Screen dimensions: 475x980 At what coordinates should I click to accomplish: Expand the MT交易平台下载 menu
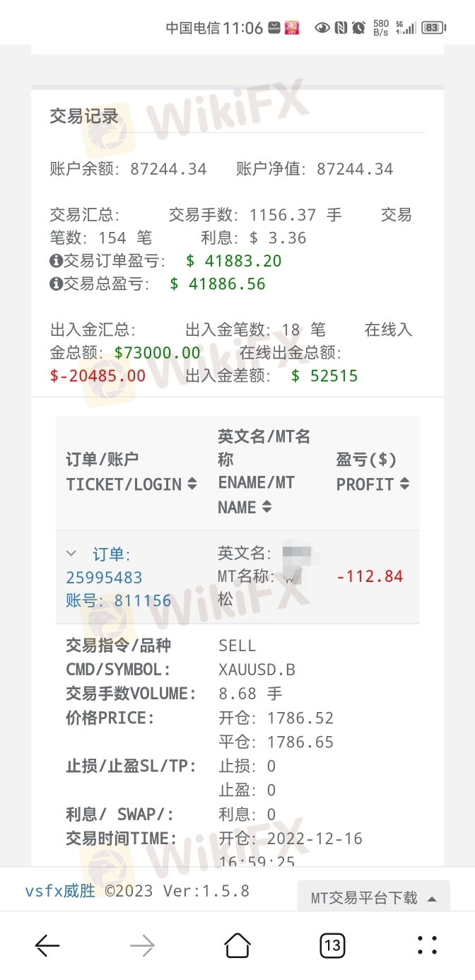coord(374,898)
